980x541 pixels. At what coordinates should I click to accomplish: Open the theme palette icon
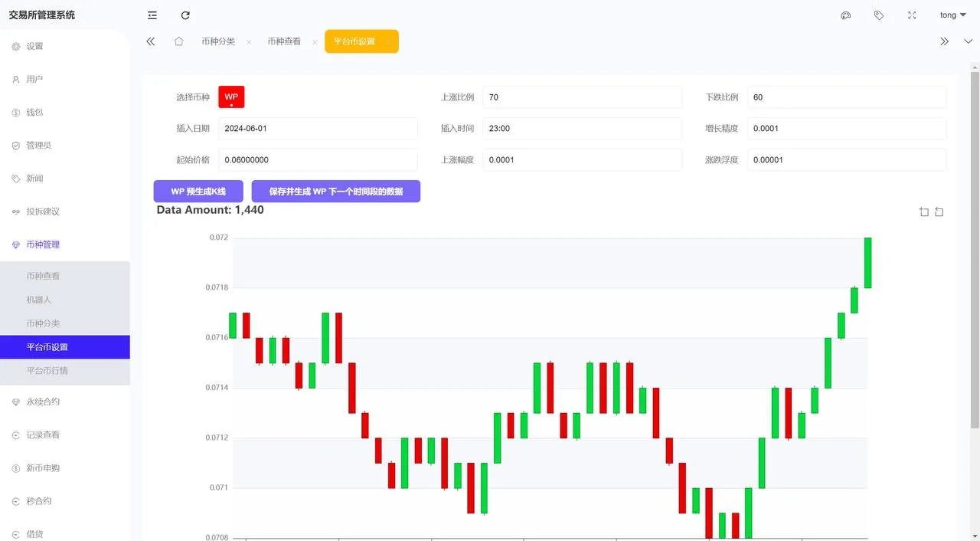846,15
